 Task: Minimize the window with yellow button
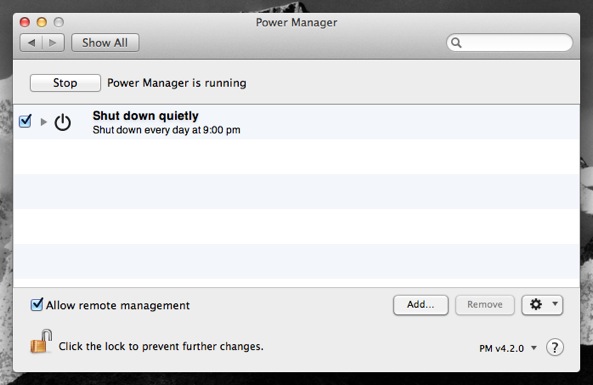[42, 22]
